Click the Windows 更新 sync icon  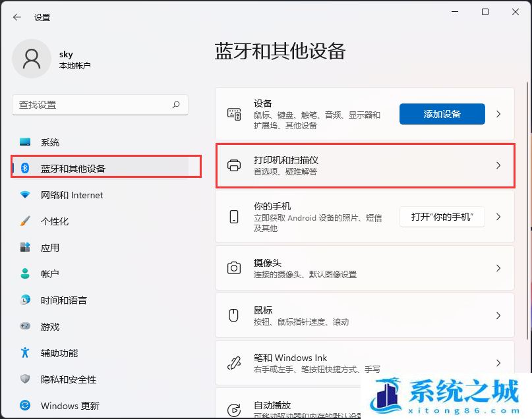[25, 405]
